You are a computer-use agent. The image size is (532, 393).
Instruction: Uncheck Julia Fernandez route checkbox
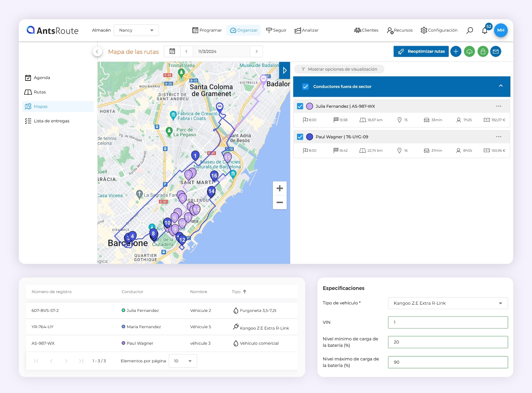click(x=300, y=106)
